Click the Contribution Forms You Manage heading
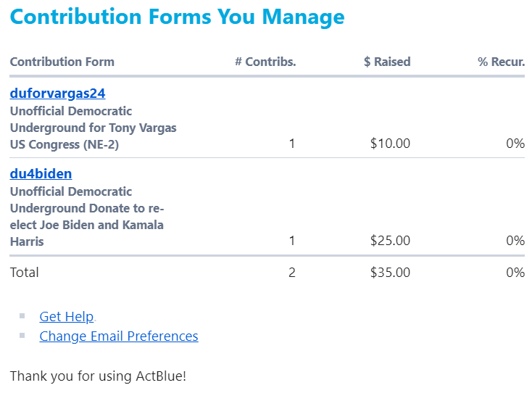This screenshot has height=393, width=532. 178,17
